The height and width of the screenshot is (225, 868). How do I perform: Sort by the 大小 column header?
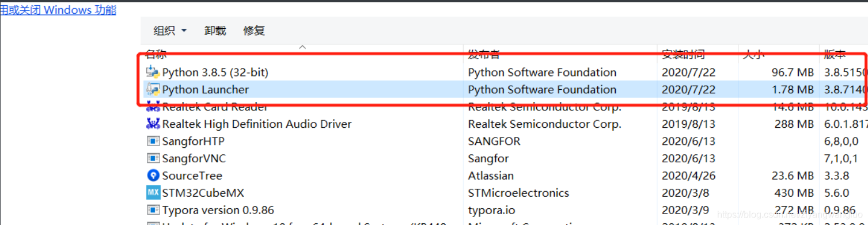[753, 55]
